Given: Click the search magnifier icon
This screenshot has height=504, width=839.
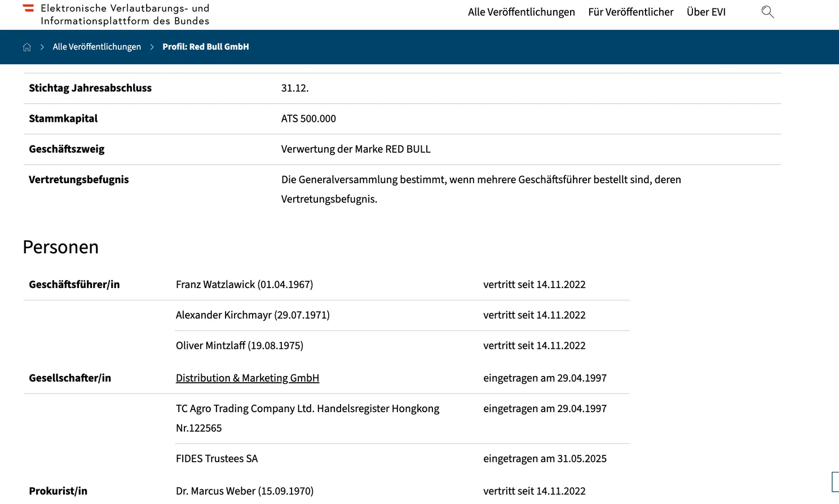Looking at the screenshot, I should tap(767, 12).
